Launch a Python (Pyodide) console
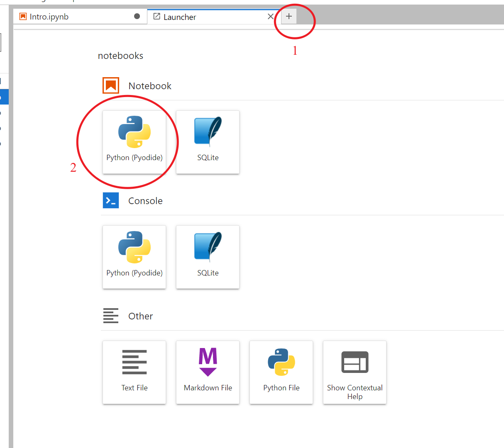The image size is (504, 448). click(x=135, y=257)
